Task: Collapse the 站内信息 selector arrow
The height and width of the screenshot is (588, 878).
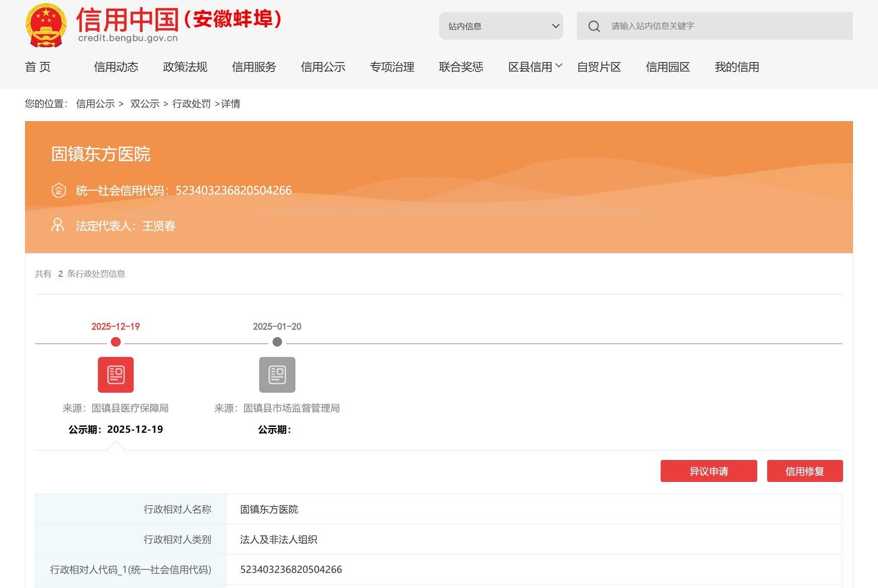Action: 555,26
